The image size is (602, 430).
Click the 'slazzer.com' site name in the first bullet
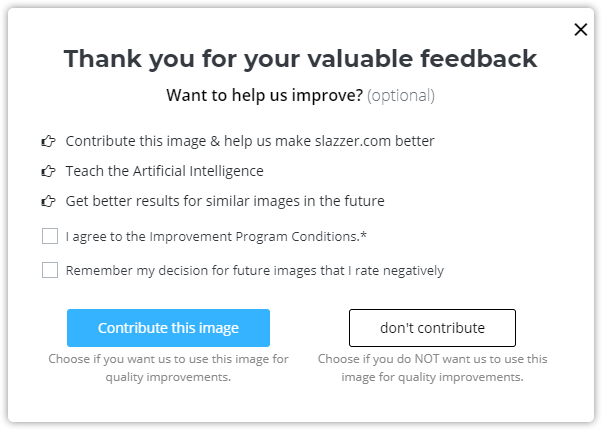tap(353, 141)
